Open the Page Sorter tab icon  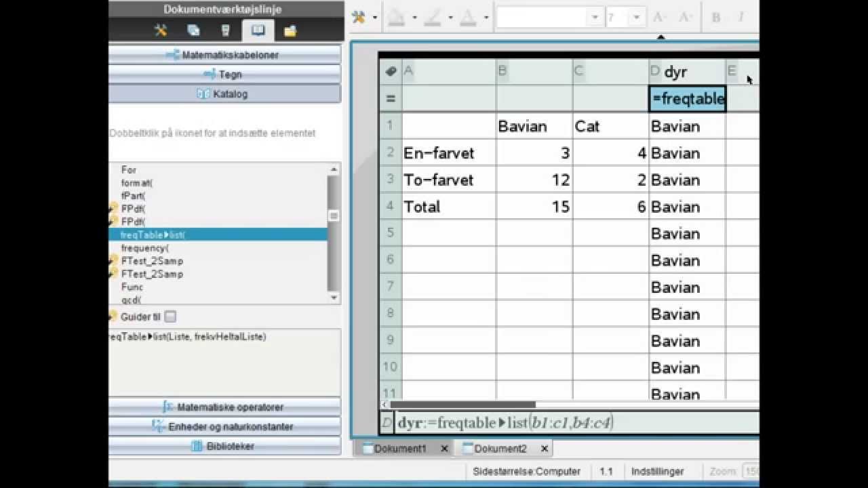point(193,30)
